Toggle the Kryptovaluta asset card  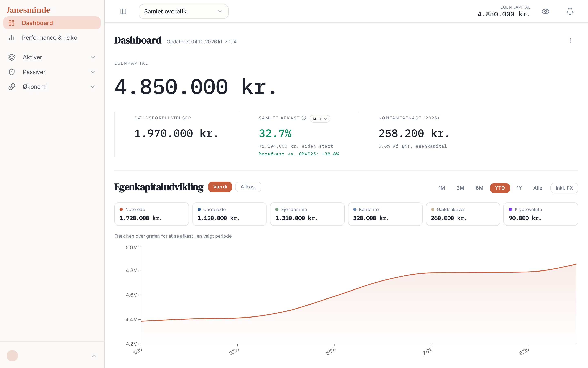pos(541,214)
